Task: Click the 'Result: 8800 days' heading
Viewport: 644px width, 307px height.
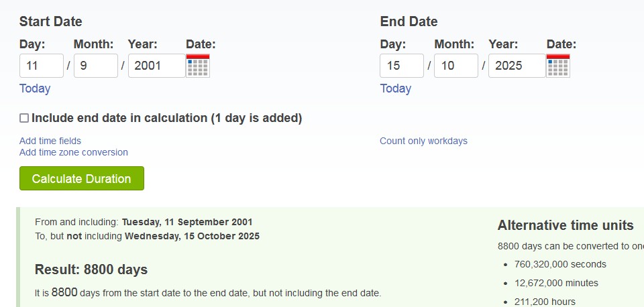Action: 91,269
